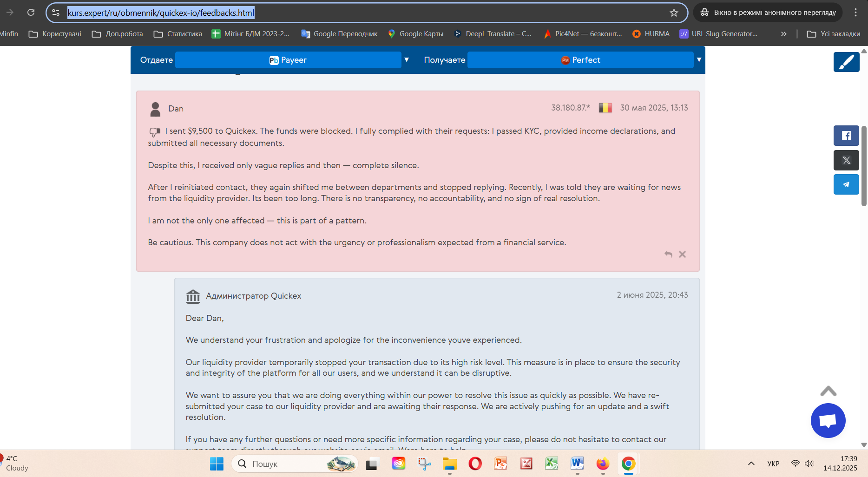Click Dan's user avatar icon
Image resolution: width=868 pixels, height=477 pixels.
(155, 109)
